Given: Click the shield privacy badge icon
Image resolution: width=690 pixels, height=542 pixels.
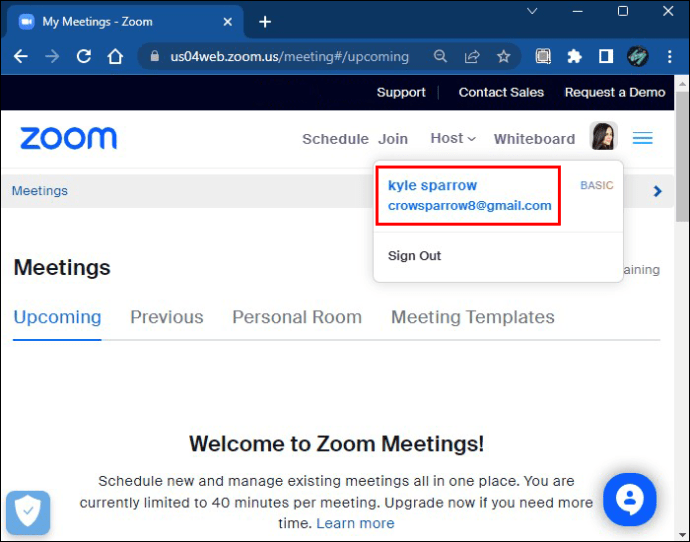Looking at the screenshot, I should click(28, 513).
